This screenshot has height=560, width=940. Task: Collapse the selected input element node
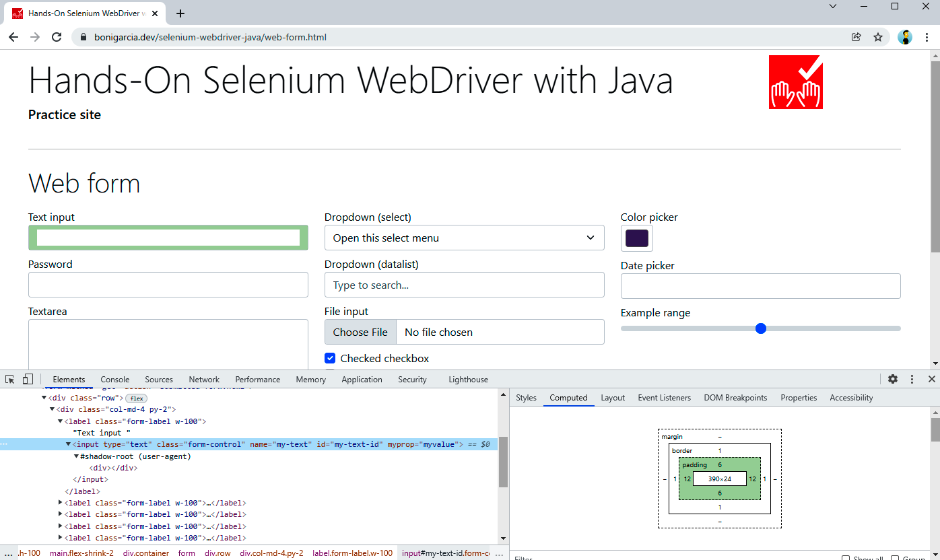click(68, 444)
